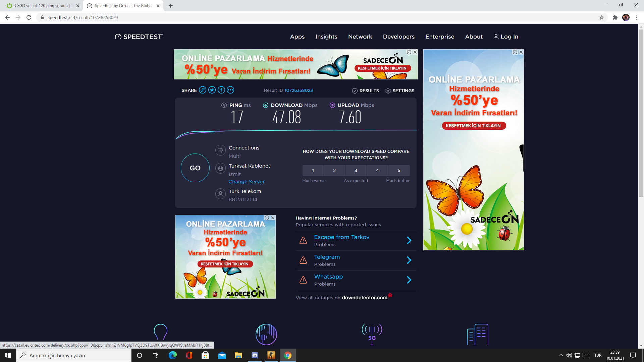This screenshot has width=644, height=362.
Task: Open the Insights menu
Action: click(326, 37)
